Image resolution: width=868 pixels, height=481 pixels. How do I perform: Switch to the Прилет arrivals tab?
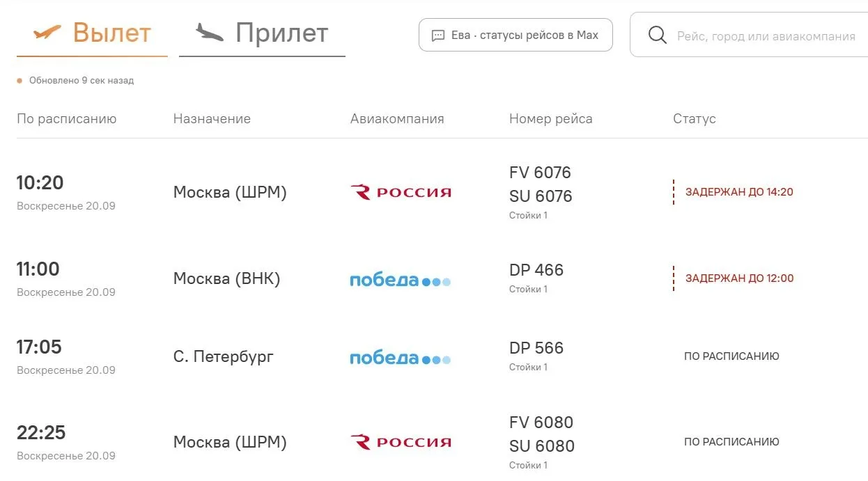pos(262,33)
